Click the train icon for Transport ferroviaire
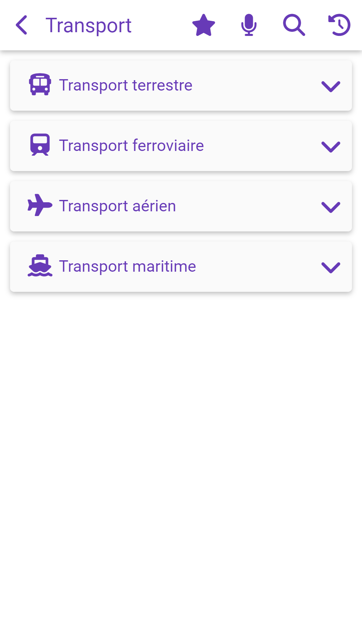The height and width of the screenshot is (644, 362). pos(40,145)
